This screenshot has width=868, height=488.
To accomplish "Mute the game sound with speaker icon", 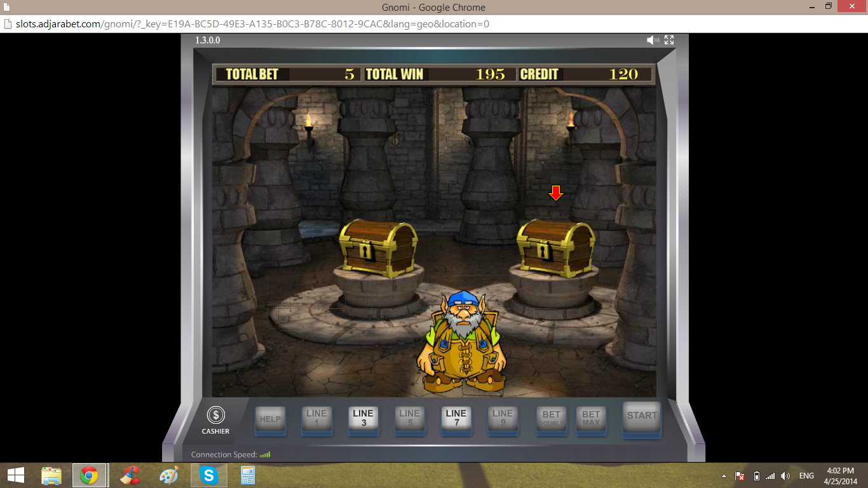I will click(653, 40).
